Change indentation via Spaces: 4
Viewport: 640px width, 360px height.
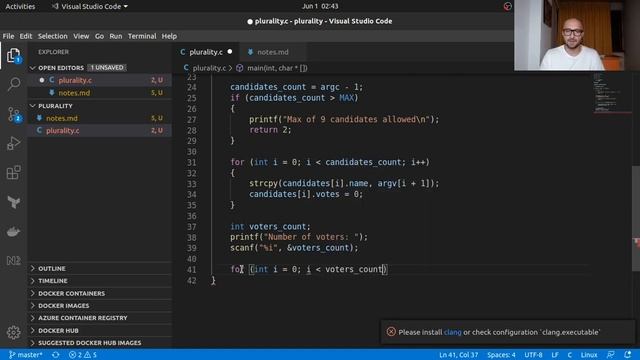[x=501, y=355]
